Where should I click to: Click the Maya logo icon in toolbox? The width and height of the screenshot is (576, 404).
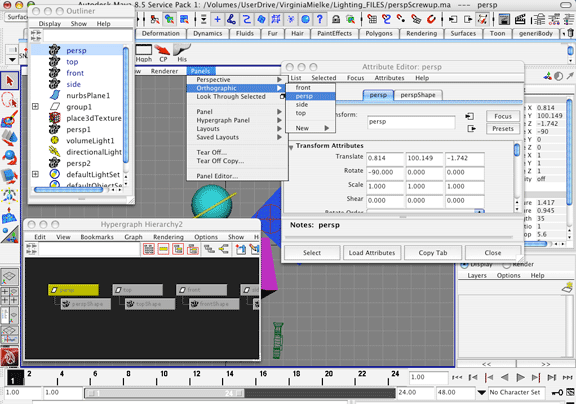9,357
